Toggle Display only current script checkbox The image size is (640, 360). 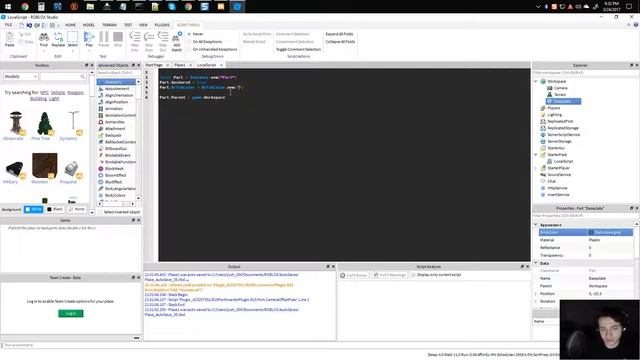coord(413,275)
